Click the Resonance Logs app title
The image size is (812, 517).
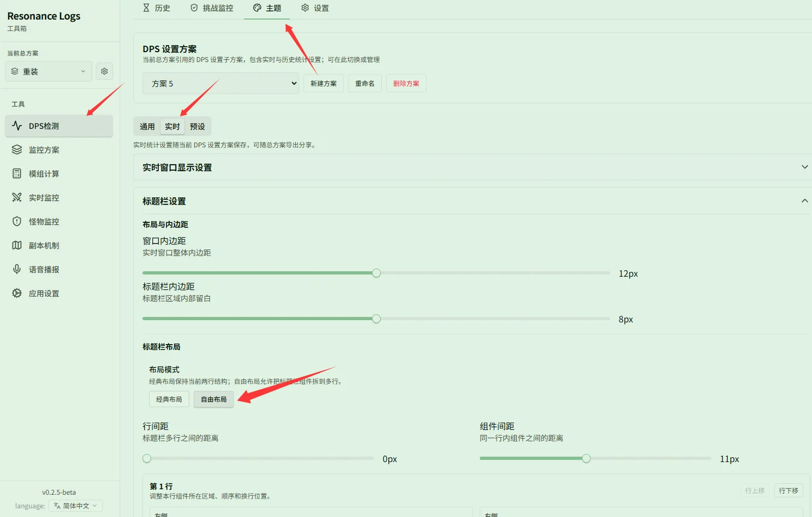click(44, 16)
